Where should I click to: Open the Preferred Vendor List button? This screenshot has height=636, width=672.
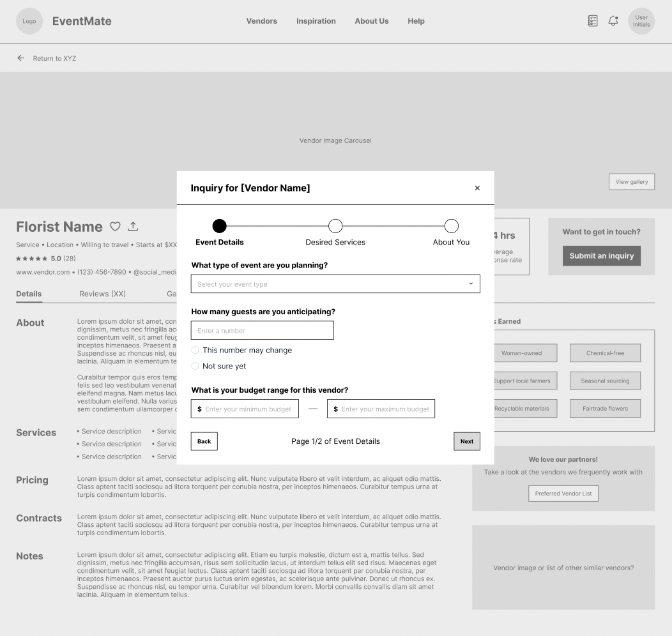coord(563,494)
